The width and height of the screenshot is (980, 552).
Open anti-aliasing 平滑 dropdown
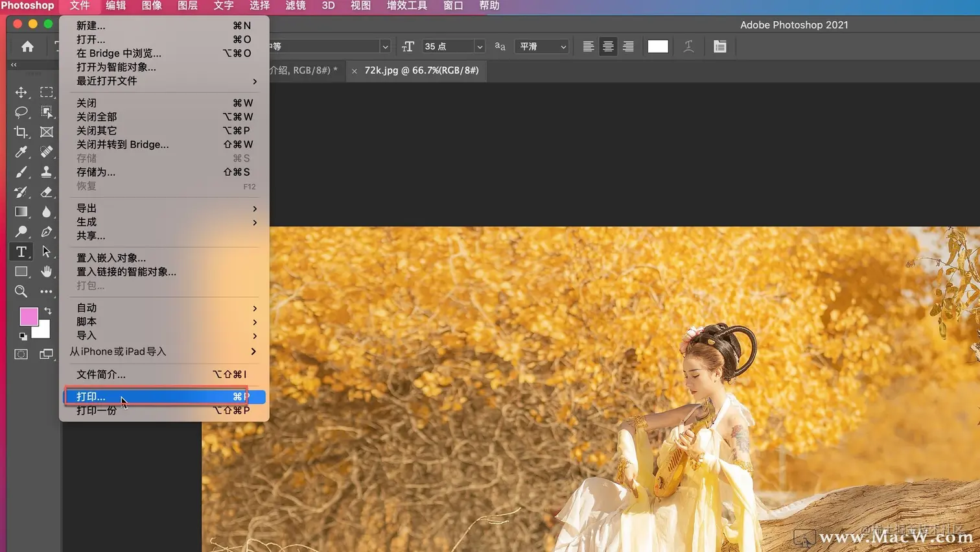point(542,47)
